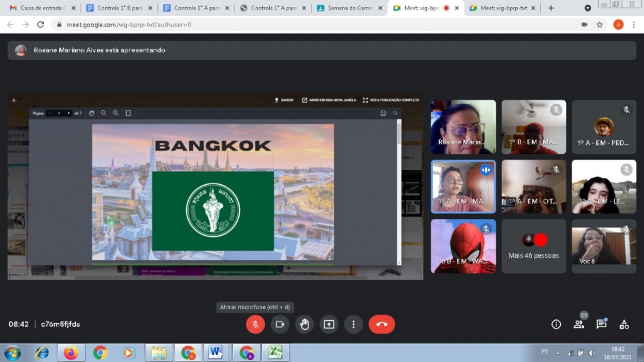Bookmark this page with star icon
644x362 pixels.
pyautogui.click(x=600, y=24)
